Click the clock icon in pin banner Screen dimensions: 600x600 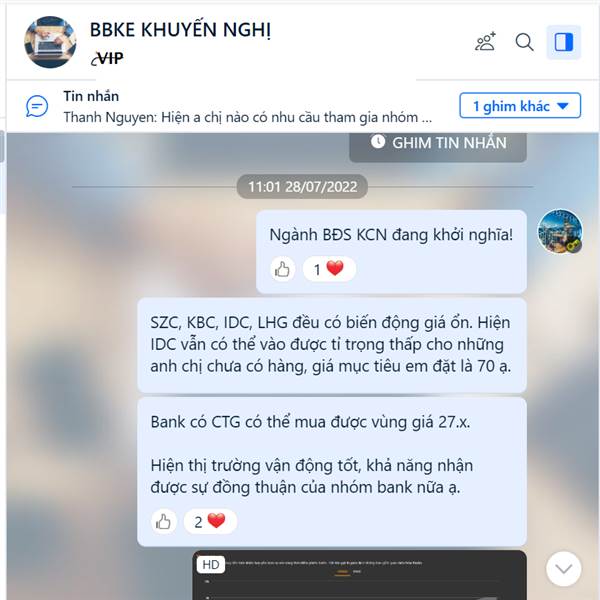coord(378,142)
